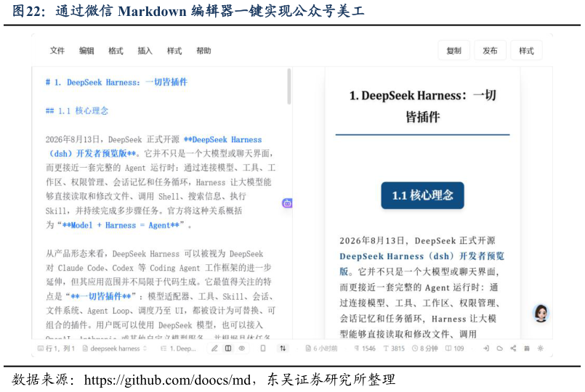Toggle the sun theme icon in status bar

540,348
